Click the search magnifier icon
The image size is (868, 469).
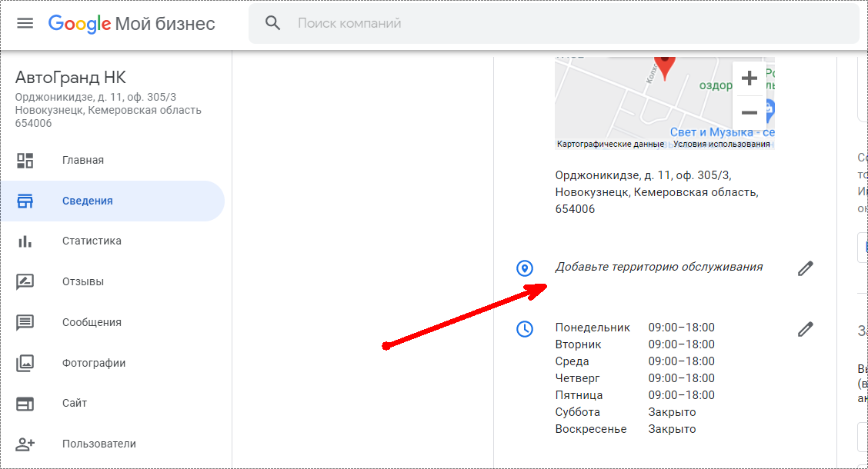tap(272, 23)
